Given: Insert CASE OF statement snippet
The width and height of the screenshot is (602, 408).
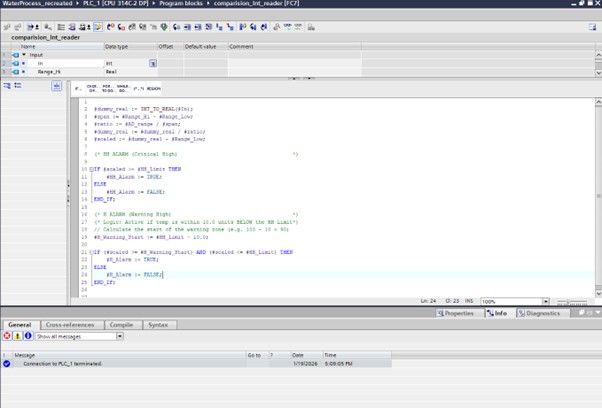Looking at the screenshot, I should (x=93, y=88).
